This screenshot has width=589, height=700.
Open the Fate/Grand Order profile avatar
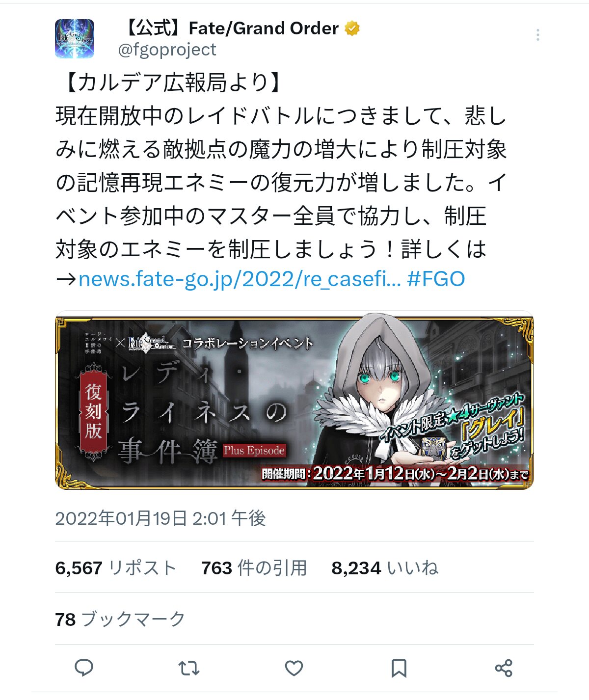pos(75,39)
